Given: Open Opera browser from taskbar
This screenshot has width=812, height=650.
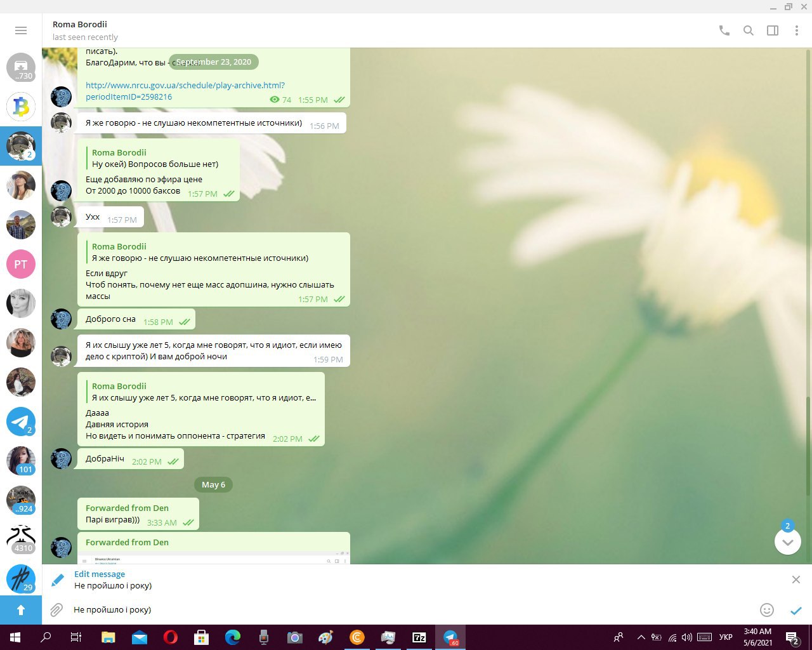Looking at the screenshot, I should tap(171, 637).
